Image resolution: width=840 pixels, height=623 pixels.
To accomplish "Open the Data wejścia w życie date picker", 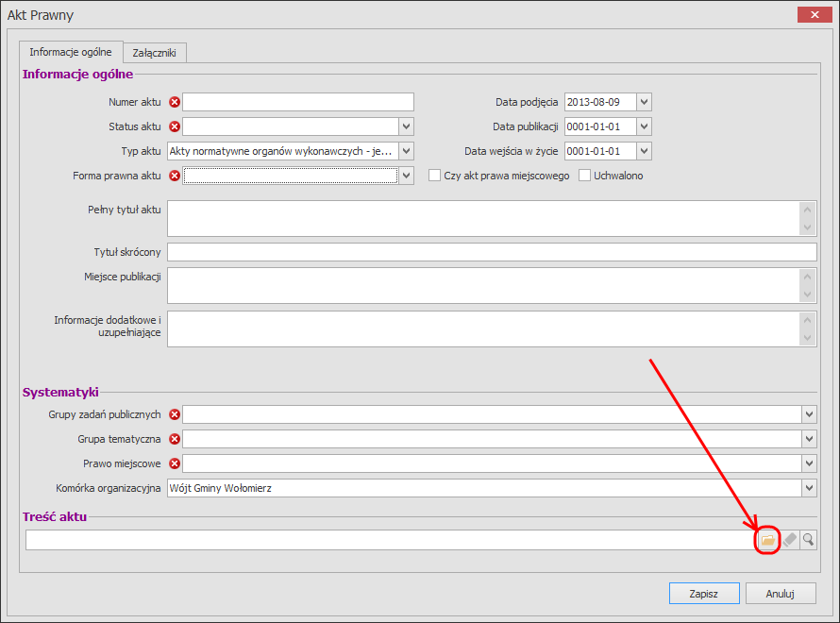I will tap(644, 151).
